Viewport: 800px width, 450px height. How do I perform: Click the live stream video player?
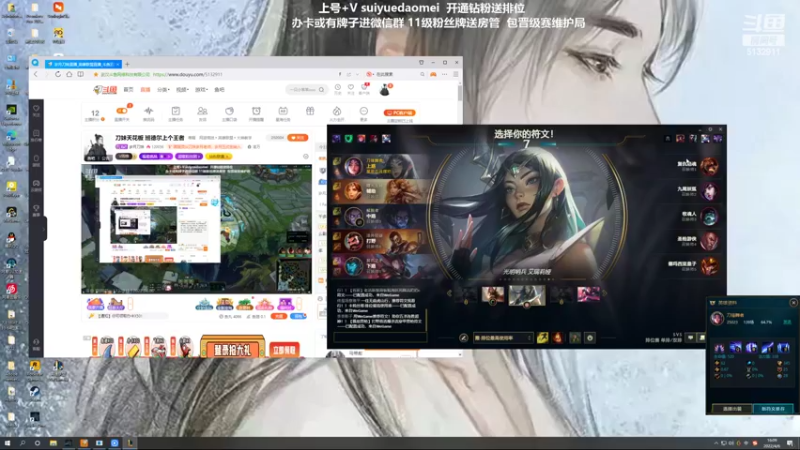point(196,229)
